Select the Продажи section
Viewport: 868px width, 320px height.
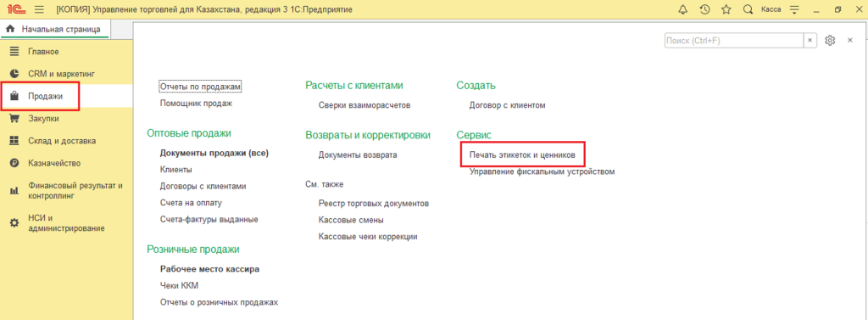coord(46,96)
